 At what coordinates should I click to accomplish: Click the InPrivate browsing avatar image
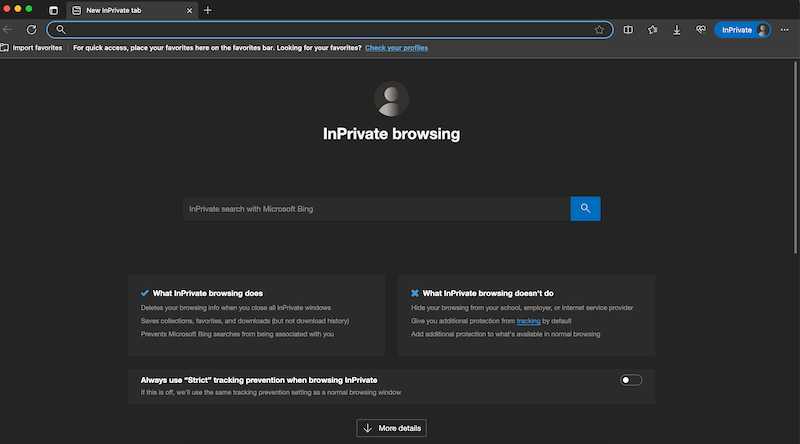[x=391, y=99]
